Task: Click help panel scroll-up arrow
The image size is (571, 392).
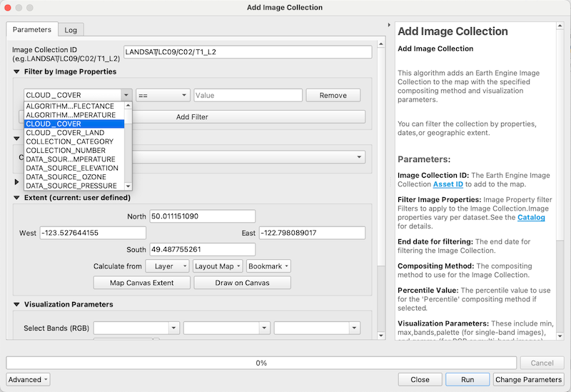Action: point(560,26)
